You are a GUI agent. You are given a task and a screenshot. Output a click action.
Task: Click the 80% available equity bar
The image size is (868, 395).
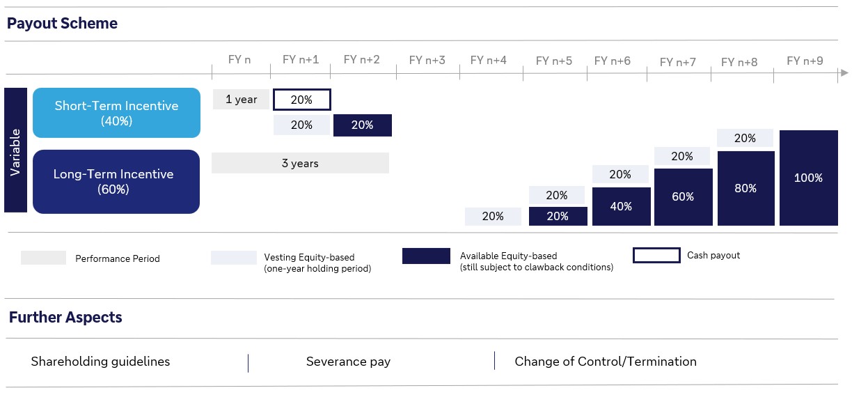coord(745,188)
